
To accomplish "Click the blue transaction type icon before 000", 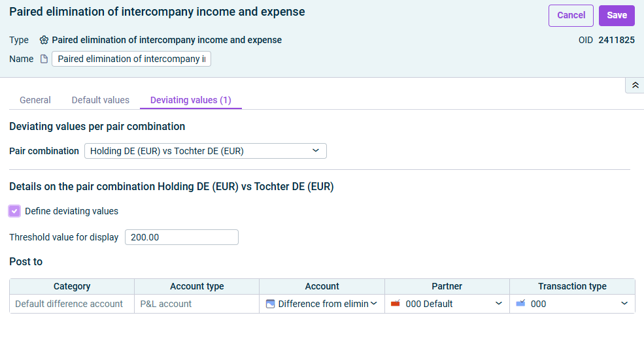I will pyautogui.click(x=520, y=304).
